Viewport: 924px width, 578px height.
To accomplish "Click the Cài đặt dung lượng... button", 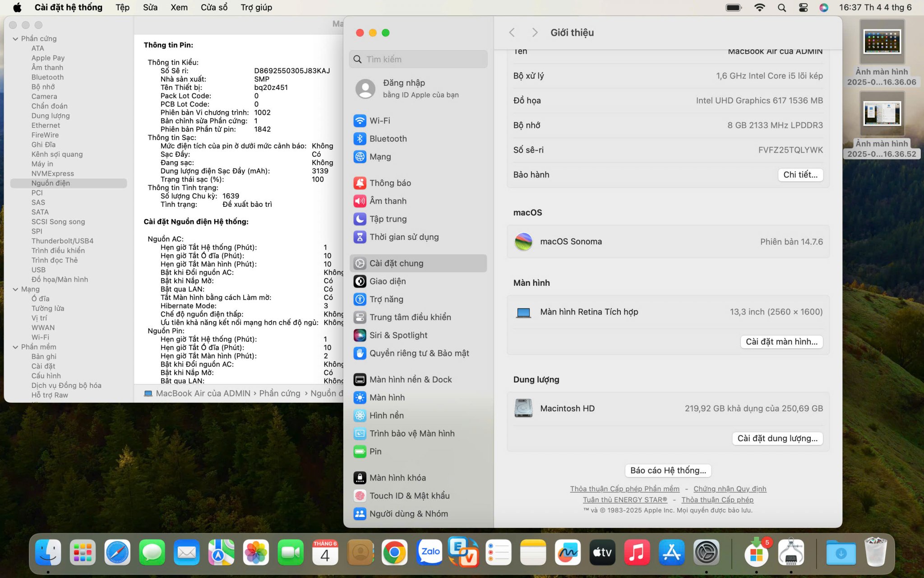I will coord(777,438).
